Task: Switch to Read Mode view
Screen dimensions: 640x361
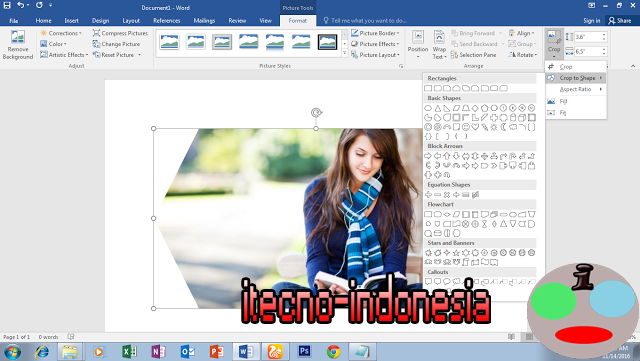Action: (511, 337)
